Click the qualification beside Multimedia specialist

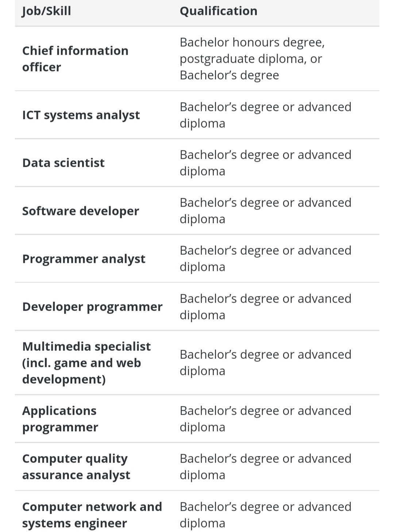click(265, 363)
